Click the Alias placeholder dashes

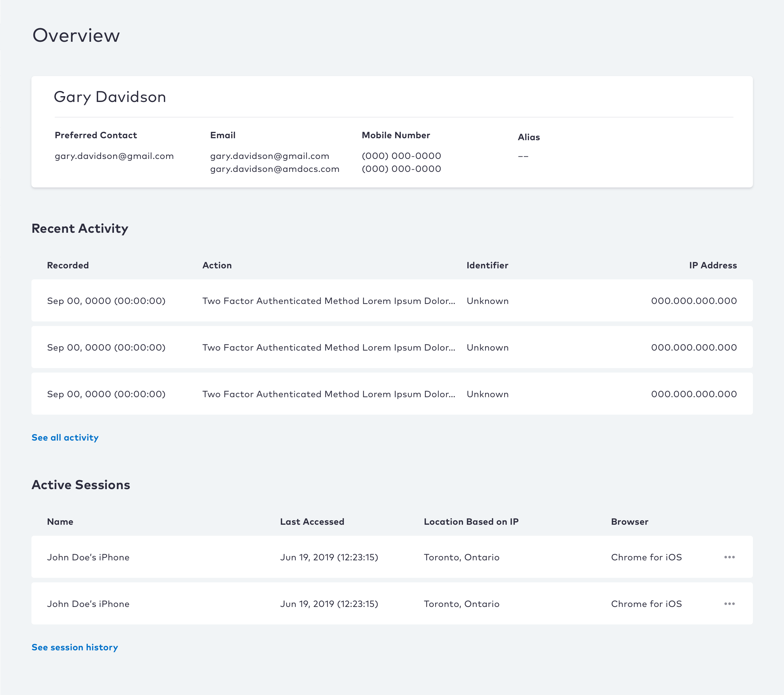tap(523, 156)
